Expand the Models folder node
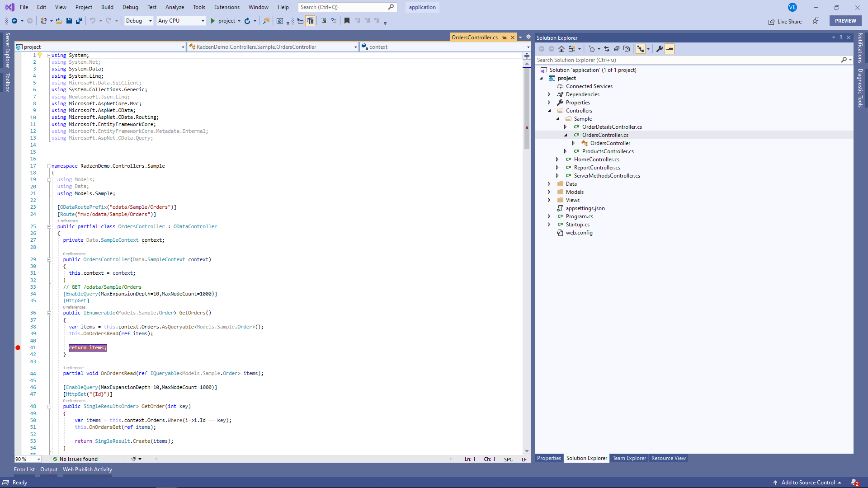Image resolution: width=868 pixels, height=488 pixels. 549,192
